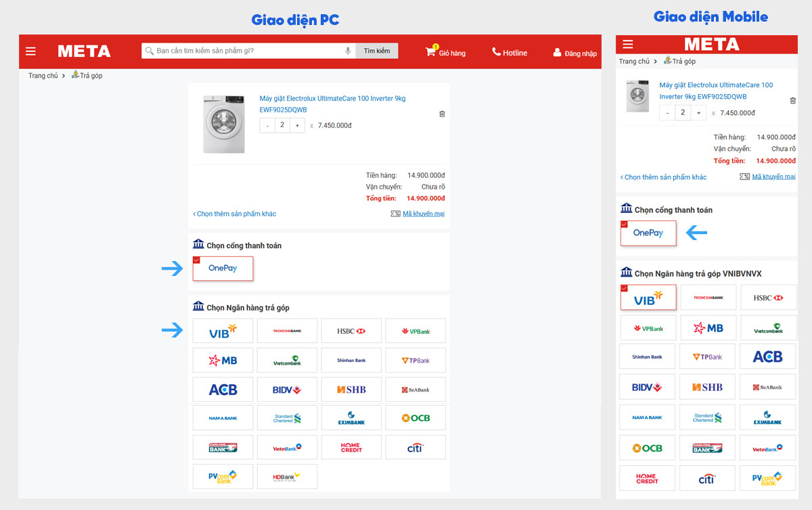
Task: Click Mã khuyến mại link in PC view
Action: tap(423, 214)
